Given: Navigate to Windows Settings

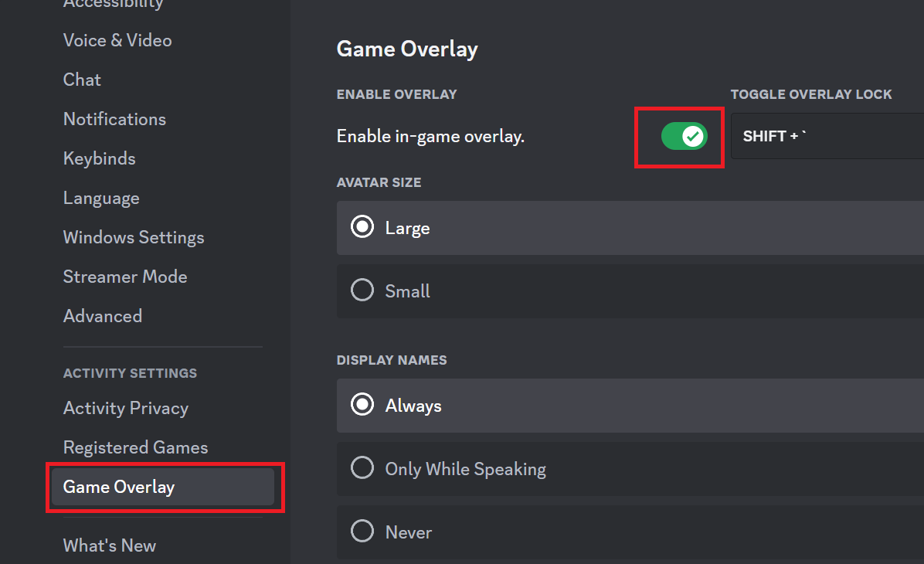Looking at the screenshot, I should 134,237.
